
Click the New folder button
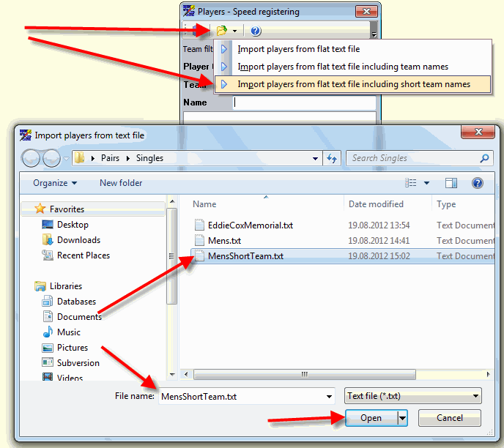(121, 183)
